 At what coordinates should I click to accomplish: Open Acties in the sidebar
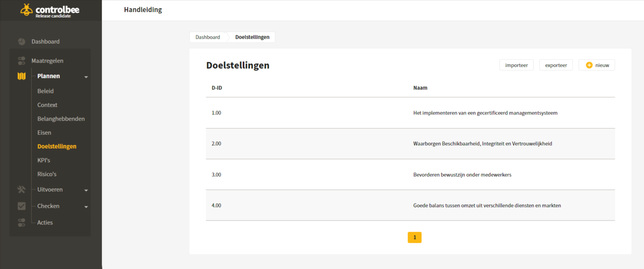point(45,223)
